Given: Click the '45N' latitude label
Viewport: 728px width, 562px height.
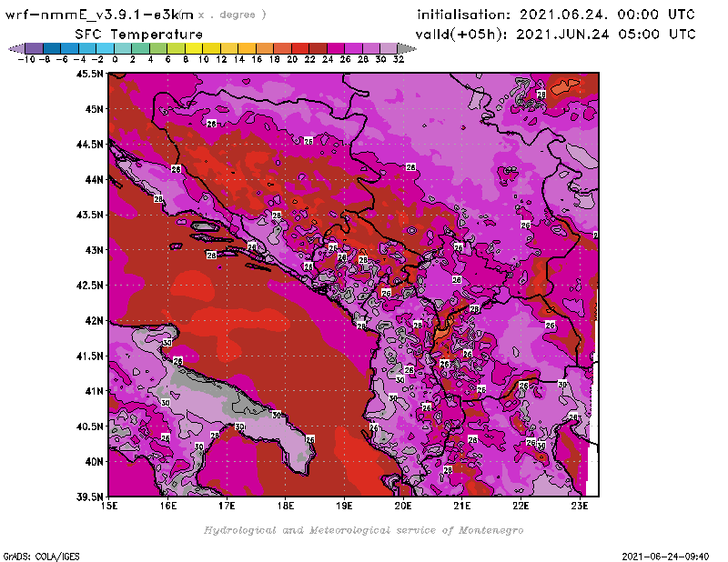Looking at the screenshot, I should 94,109.
